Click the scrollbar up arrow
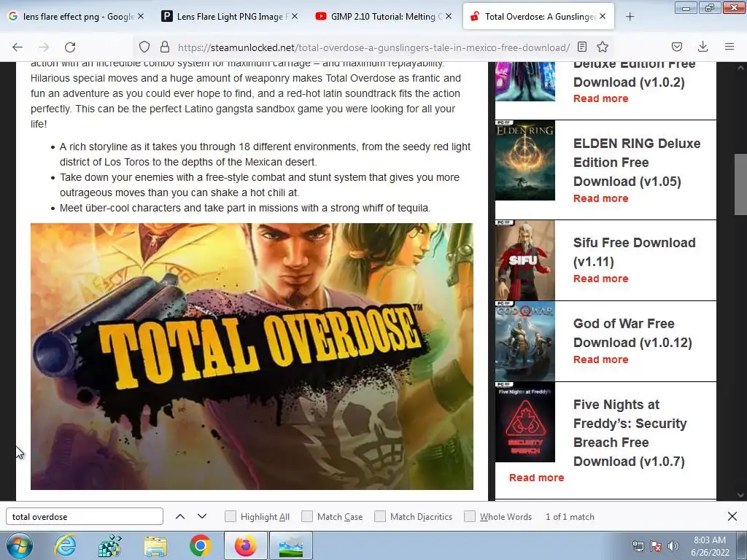 (740, 67)
